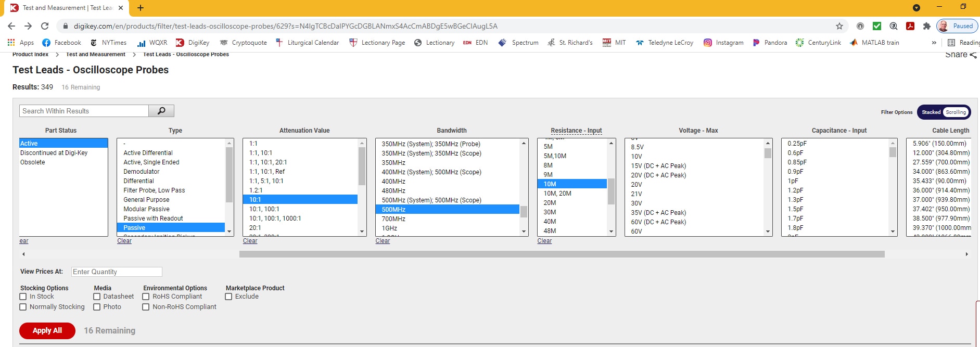Viewport: 980px width, 347px height.
Task: Enable the In Stock checkbox
Action: click(x=23, y=297)
